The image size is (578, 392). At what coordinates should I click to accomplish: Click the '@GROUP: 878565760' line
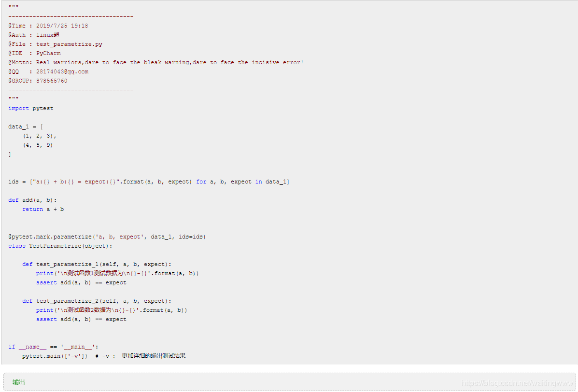38,81
